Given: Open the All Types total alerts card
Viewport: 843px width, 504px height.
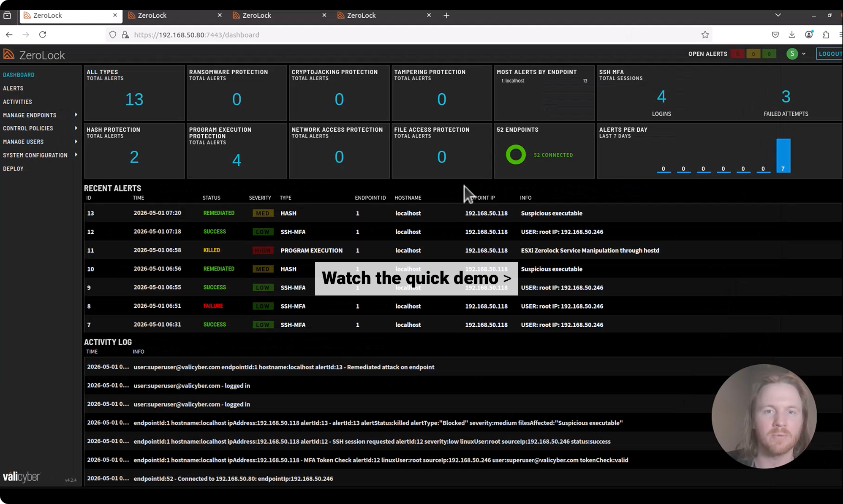Looking at the screenshot, I should (134, 93).
